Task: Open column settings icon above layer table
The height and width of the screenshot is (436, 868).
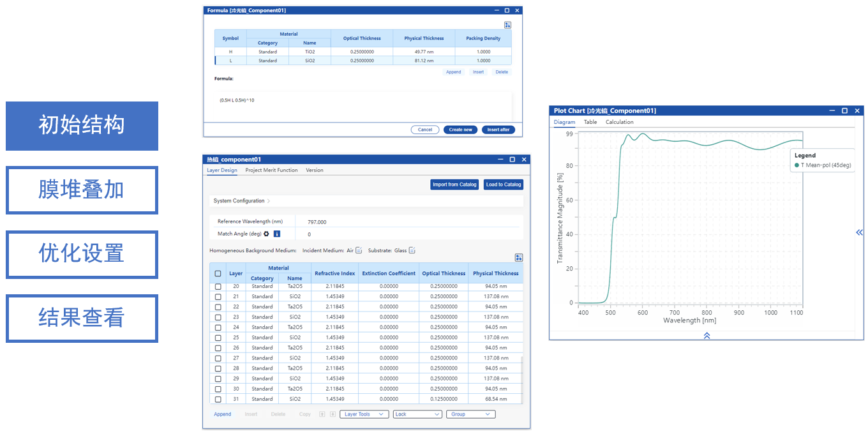Action: click(x=518, y=258)
